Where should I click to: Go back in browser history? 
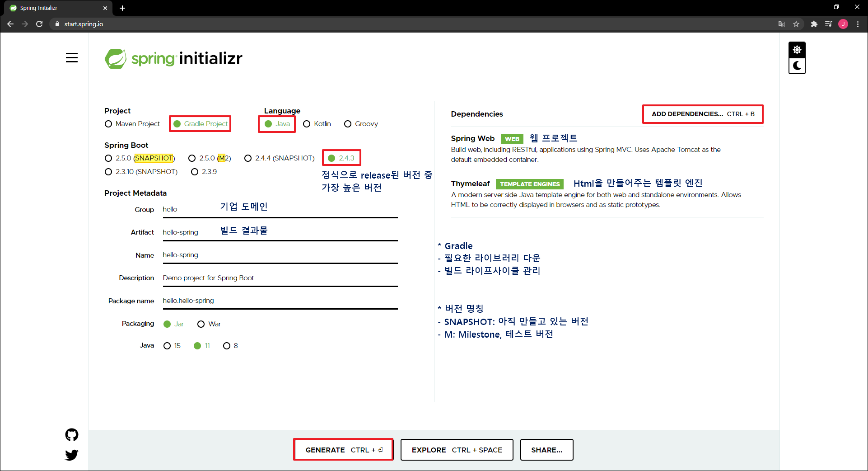pyautogui.click(x=10, y=24)
